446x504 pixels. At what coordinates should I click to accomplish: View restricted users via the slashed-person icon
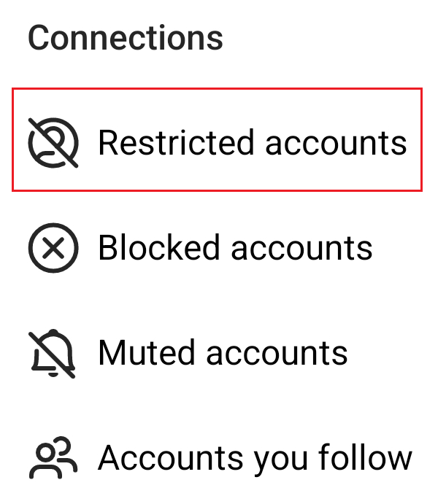(x=53, y=141)
